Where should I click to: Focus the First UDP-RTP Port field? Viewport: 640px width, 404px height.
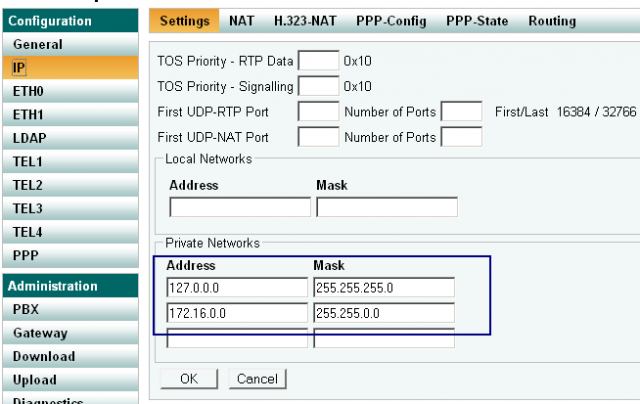(318, 111)
